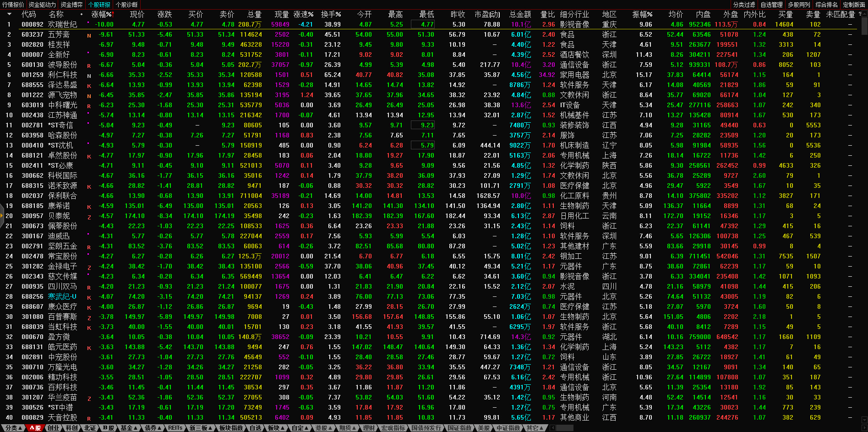Expand the 分类 dropdown tab
The height and width of the screenshot is (432, 868).
pos(13,428)
